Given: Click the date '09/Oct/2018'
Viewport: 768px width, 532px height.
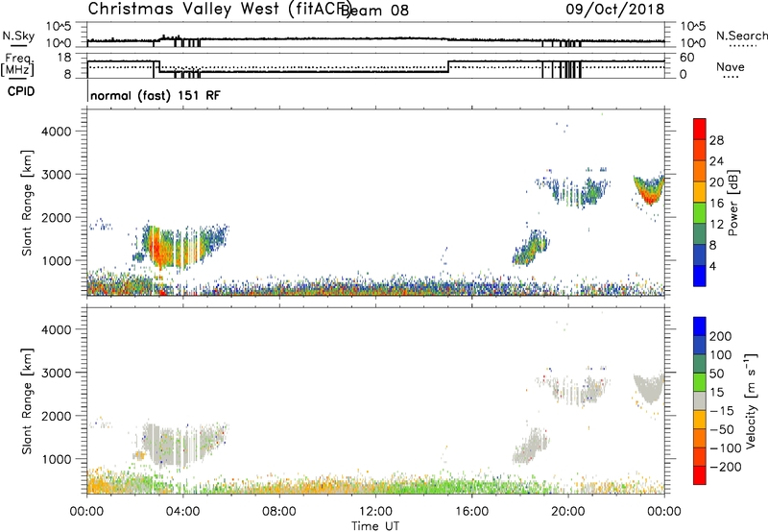Looking at the screenshot, I should click(615, 10).
